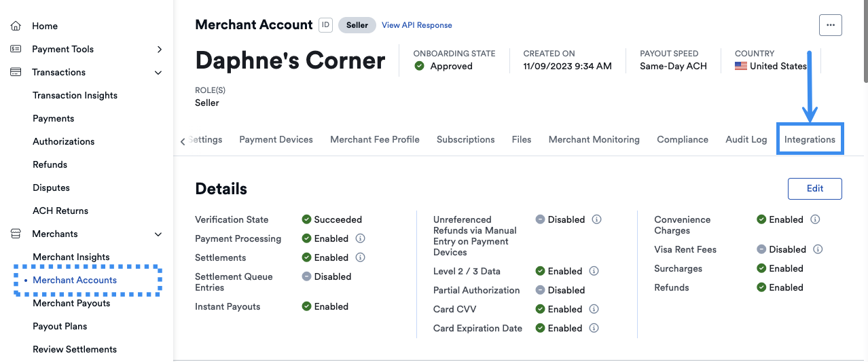
Task: Click the Payment Tools sidebar icon
Action: [16, 49]
